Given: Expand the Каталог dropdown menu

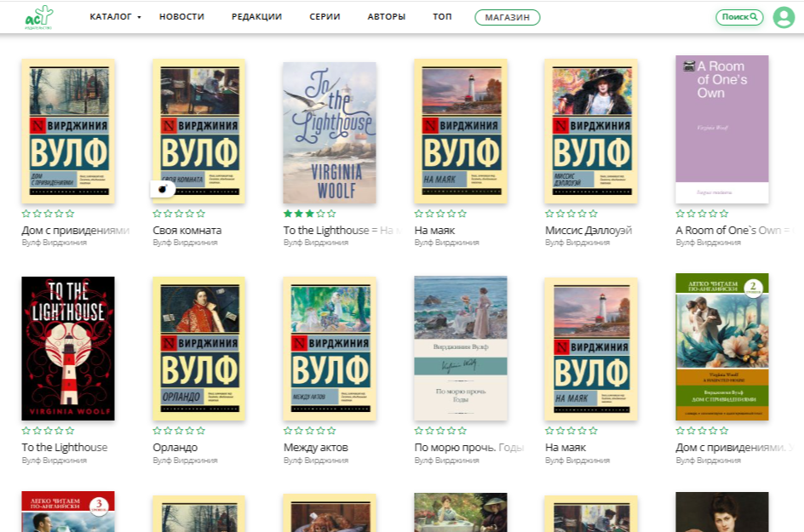Looking at the screenshot, I should [x=115, y=17].
